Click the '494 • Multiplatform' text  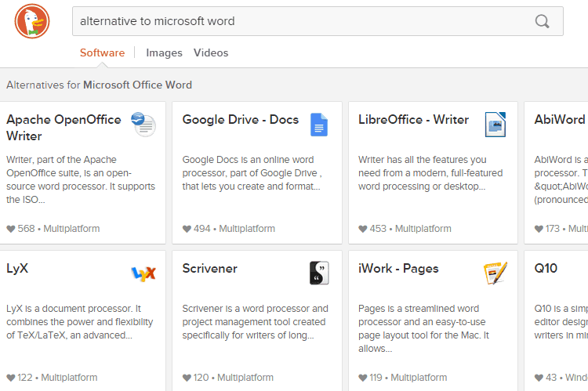(x=234, y=229)
